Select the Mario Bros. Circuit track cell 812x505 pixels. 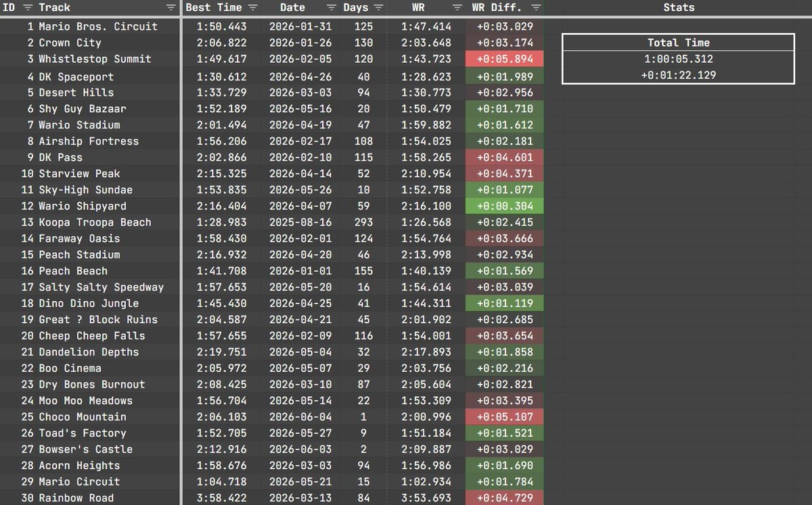108,26
